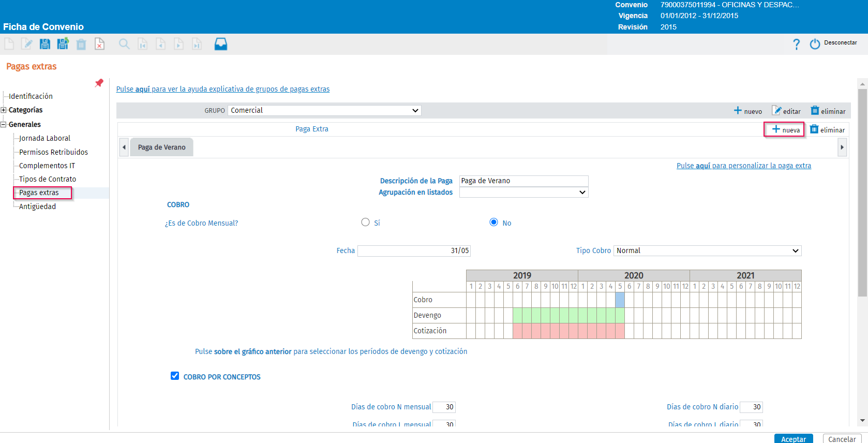This screenshot has width=868, height=443.
Task: Click the Desconectar power icon
Action: click(815, 44)
